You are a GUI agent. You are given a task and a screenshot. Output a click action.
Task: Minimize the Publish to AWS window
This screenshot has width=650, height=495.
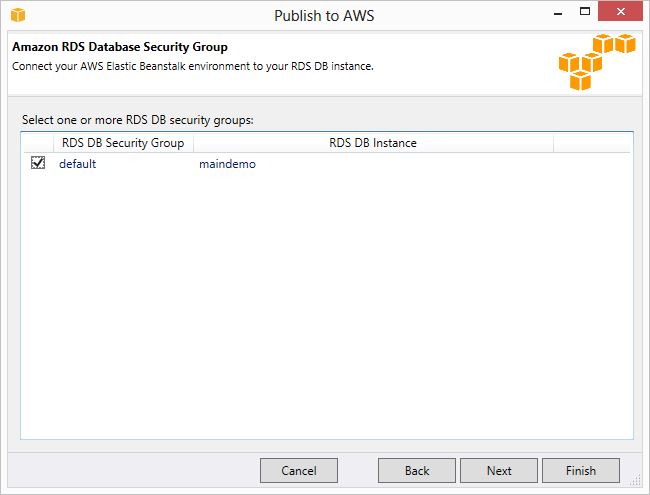coord(558,13)
